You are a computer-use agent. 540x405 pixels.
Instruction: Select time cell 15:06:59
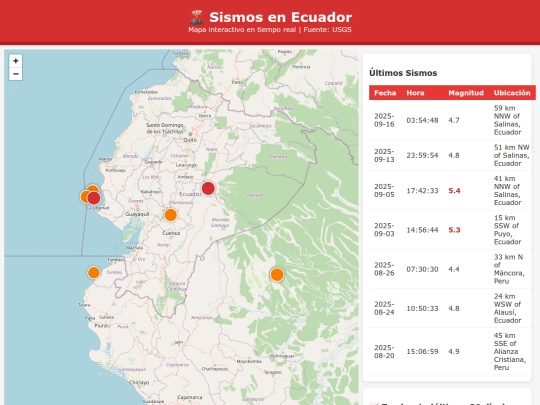coord(422,352)
